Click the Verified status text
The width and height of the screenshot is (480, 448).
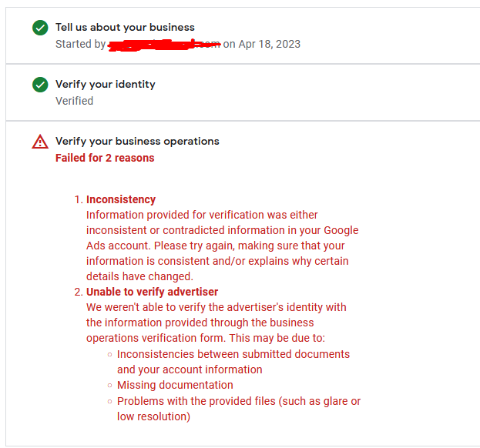74,101
